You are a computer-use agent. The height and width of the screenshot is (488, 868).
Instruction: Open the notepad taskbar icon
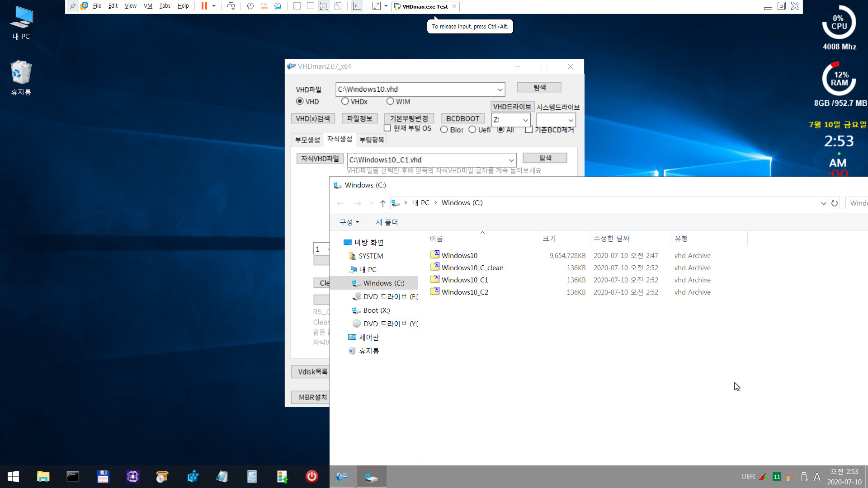[x=222, y=477]
